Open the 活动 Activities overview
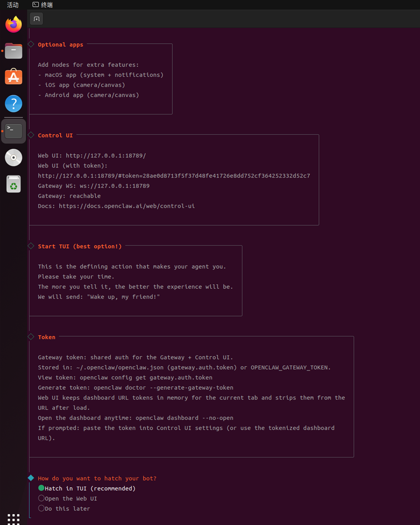Screen dimensions: 420x525 click(x=13, y=5)
